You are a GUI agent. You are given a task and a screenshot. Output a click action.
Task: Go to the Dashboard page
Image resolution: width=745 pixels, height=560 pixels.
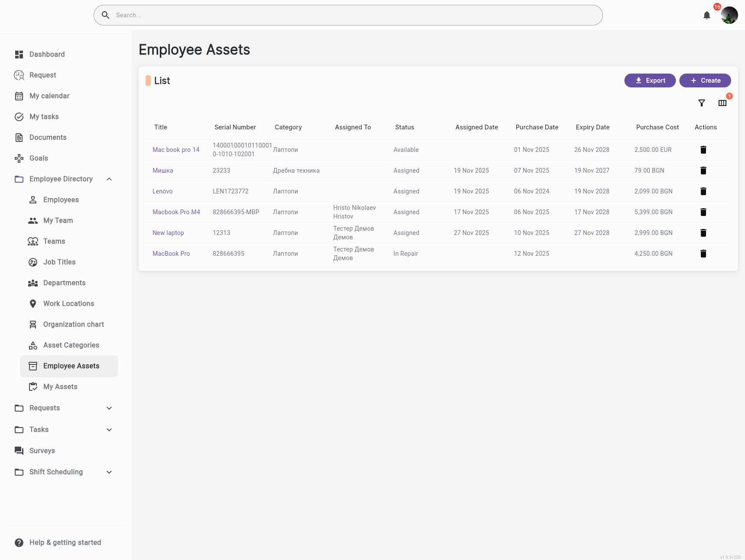pyautogui.click(x=47, y=55)
